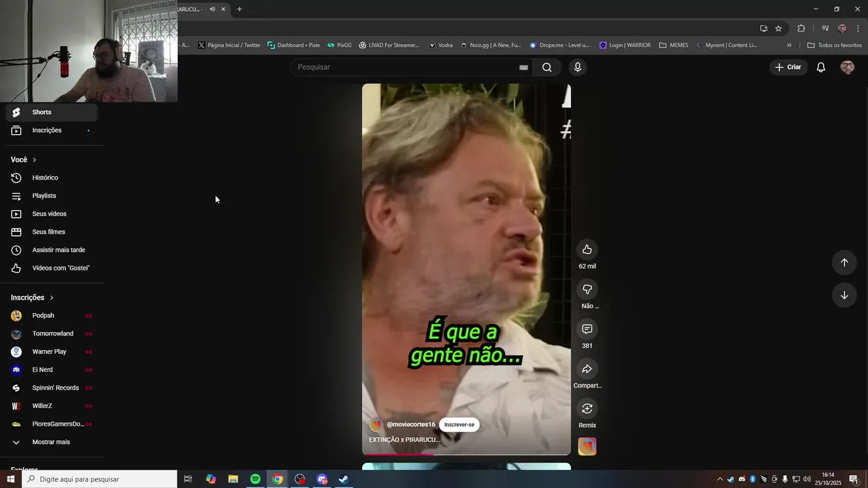
Task: Open @moviecortes16 channel from the short
Action: tap(411, 425)
